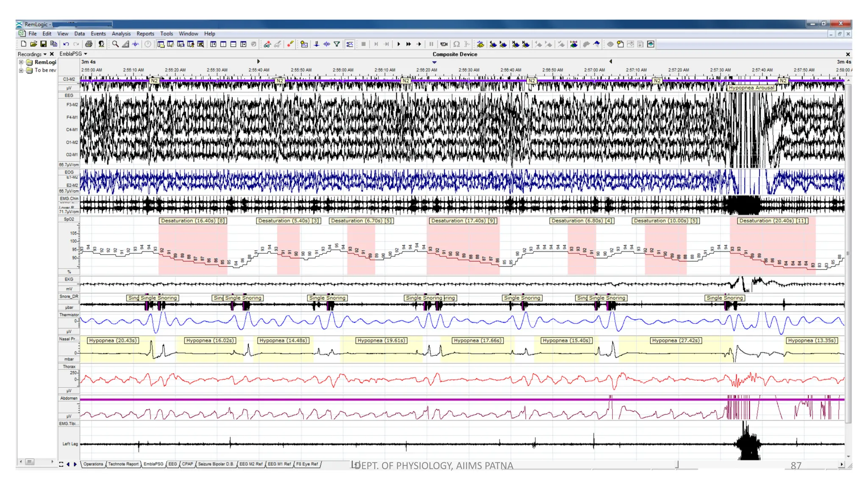Image resolution: width=868 pixels, height=488 pixels.
Task: Click the Save disk icon
Action: click(x=43, y=44)
